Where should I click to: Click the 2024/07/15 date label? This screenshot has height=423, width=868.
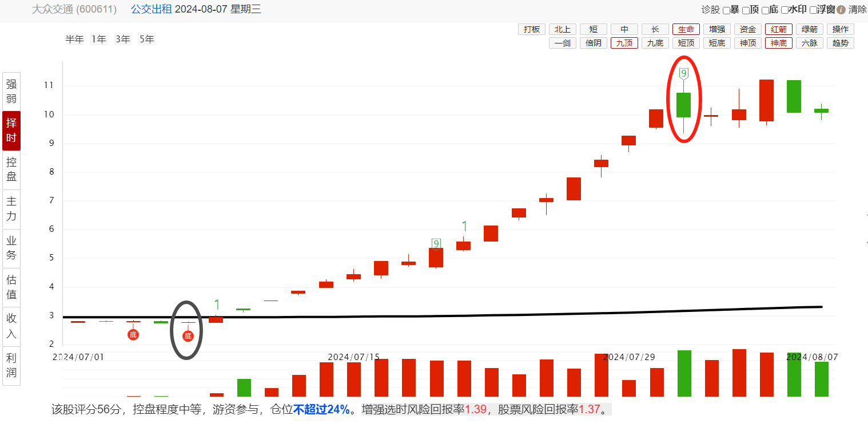pyautogui.click(x=353, y=357)
